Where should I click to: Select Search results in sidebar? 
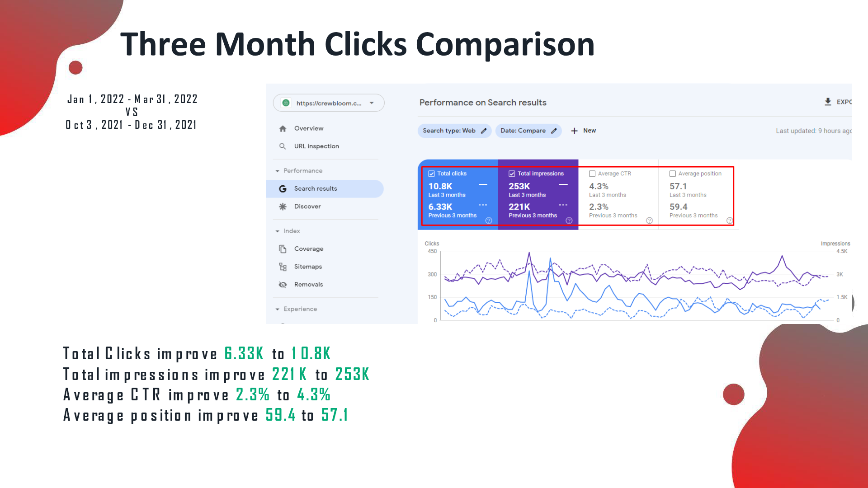point(325,189)
